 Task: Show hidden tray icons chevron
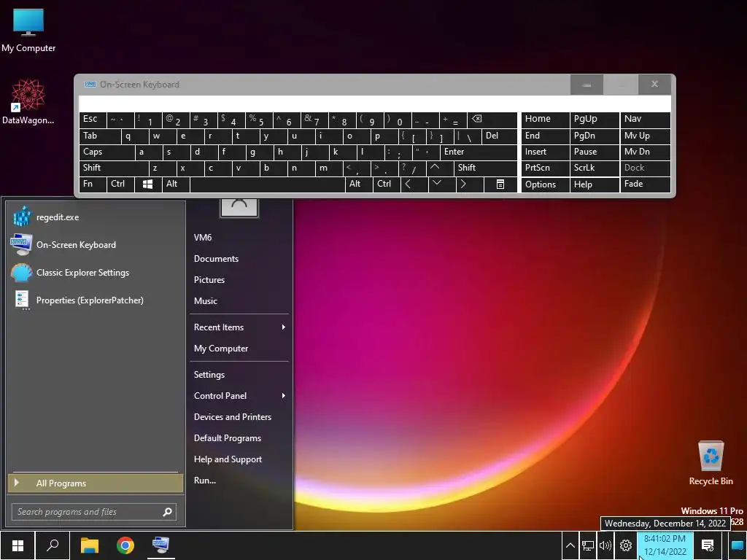pos(570,545)
